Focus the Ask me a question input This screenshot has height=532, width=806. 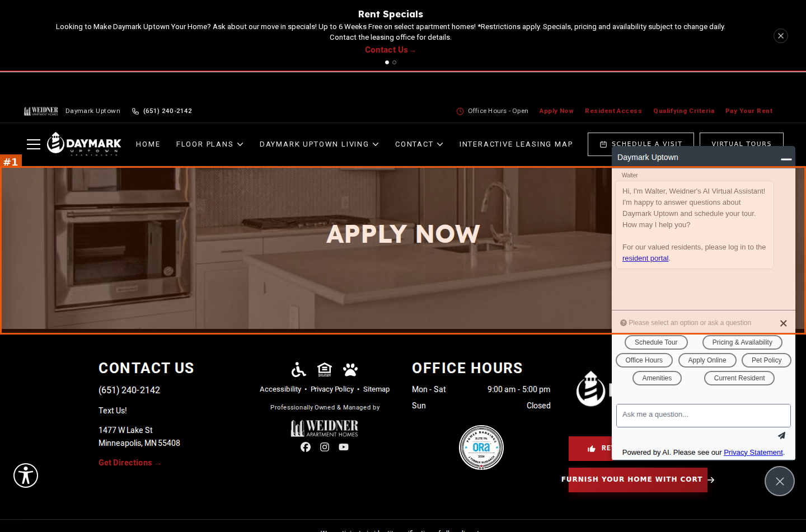704,415
